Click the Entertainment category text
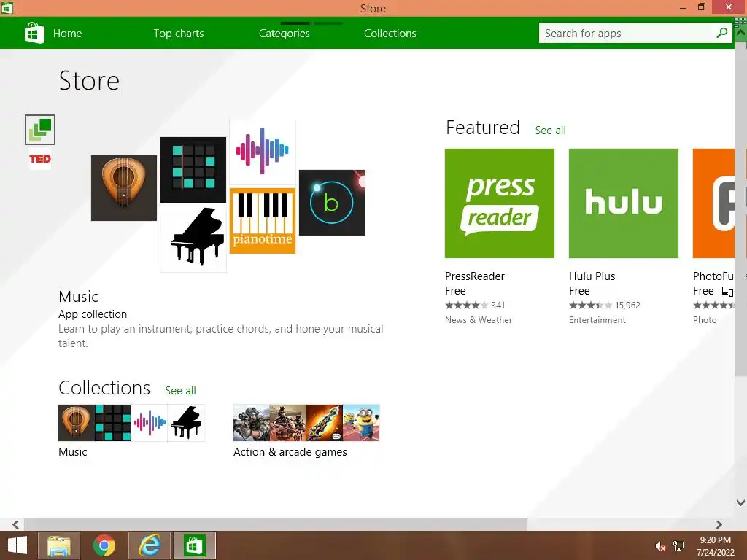This screenshot has height=560, width=747. pos(597,320)
